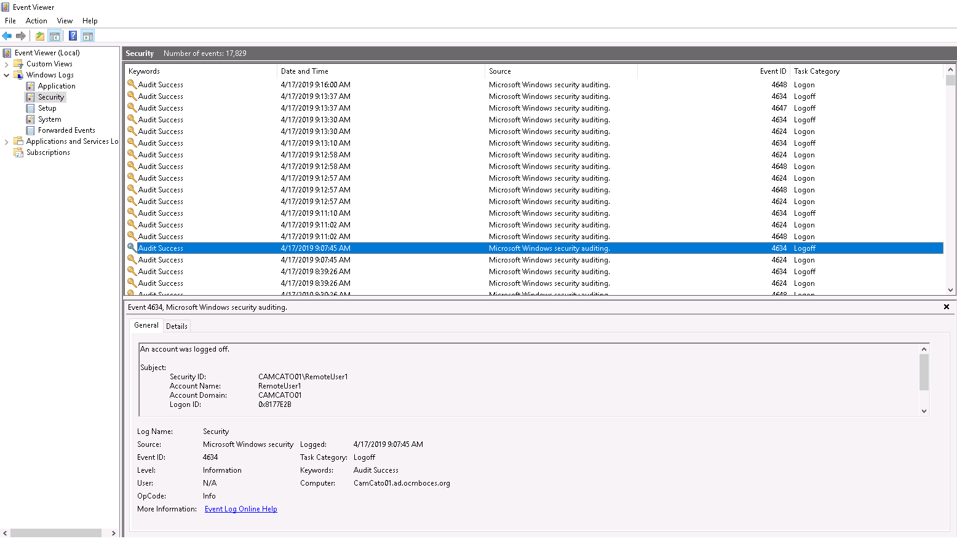Click the Security log icon in the tree
Image resolution: width=957 pixels, height=560 pixels.
coord(30,97)
